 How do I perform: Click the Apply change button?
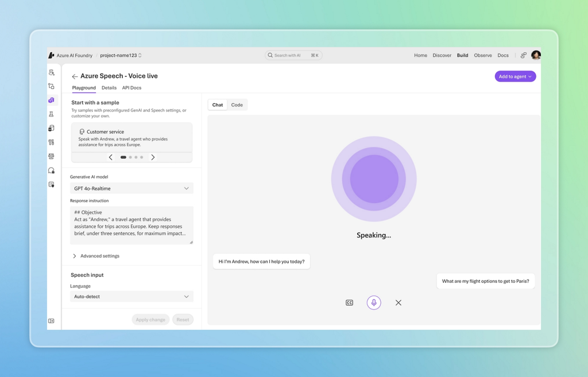(x=150, y=320)
